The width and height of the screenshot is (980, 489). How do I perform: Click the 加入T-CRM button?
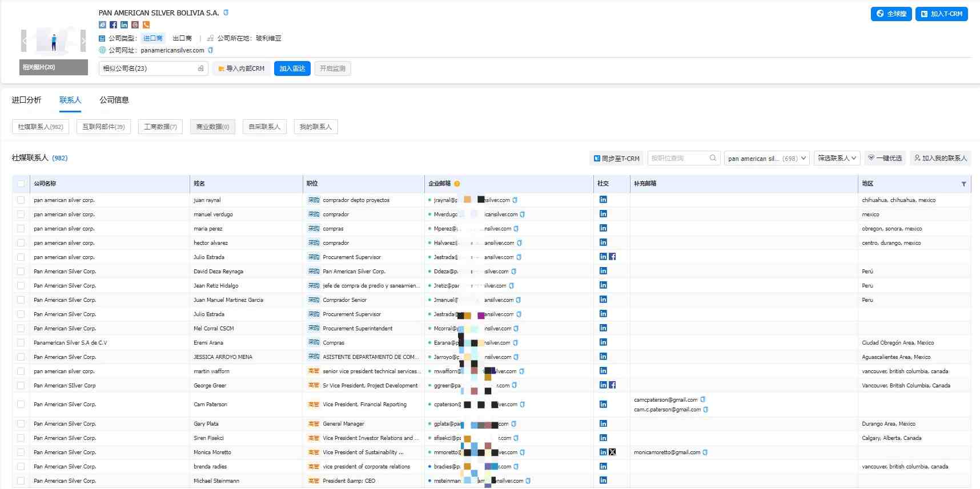click(941, 14)
